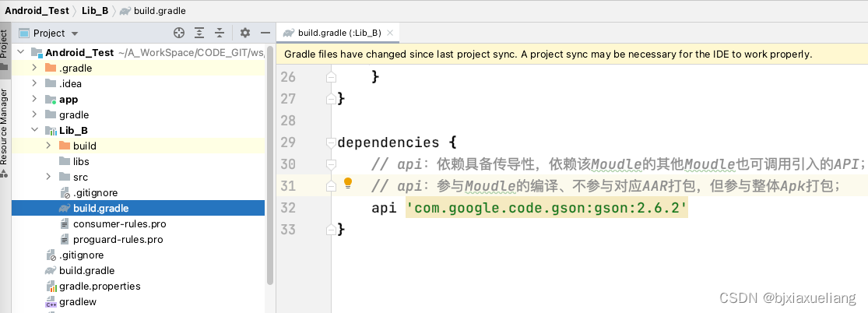Click the fold marker on line 27
868x313 pixels.
click(x=331, y=99)
